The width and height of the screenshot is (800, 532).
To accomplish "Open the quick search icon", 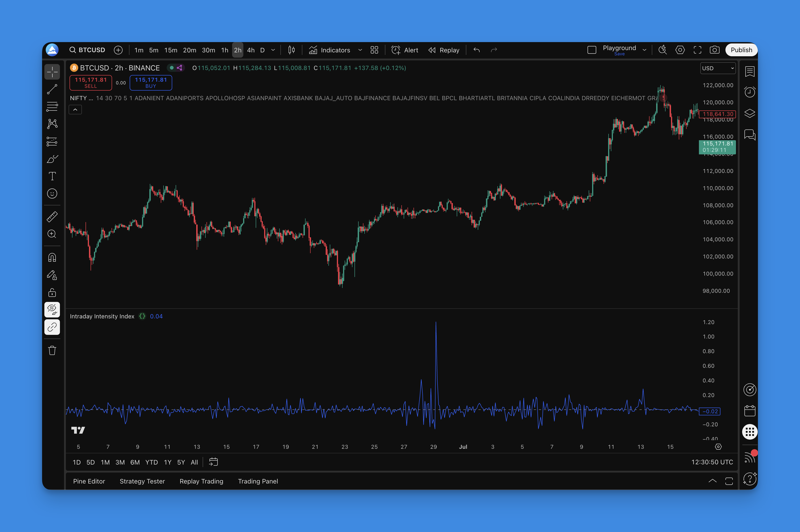I will coord(663,50).
